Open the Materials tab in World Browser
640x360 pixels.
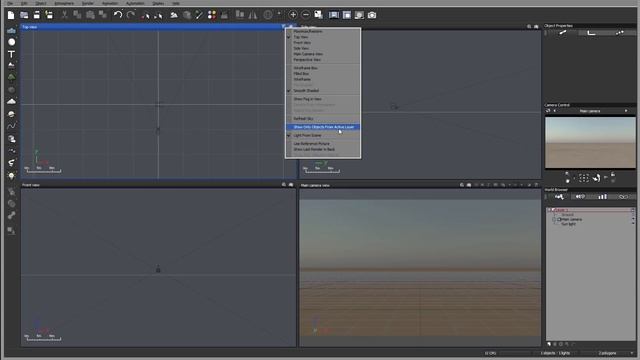coord(580,197)
